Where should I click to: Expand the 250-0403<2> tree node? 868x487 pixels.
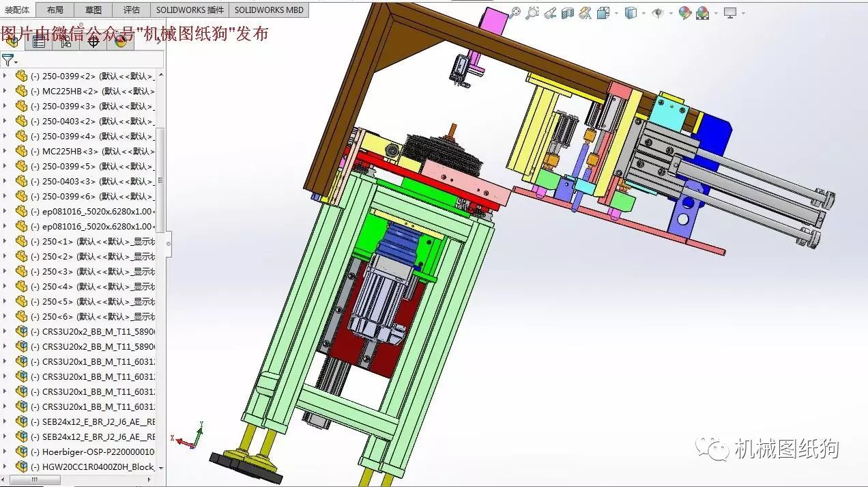click(5, 121)
